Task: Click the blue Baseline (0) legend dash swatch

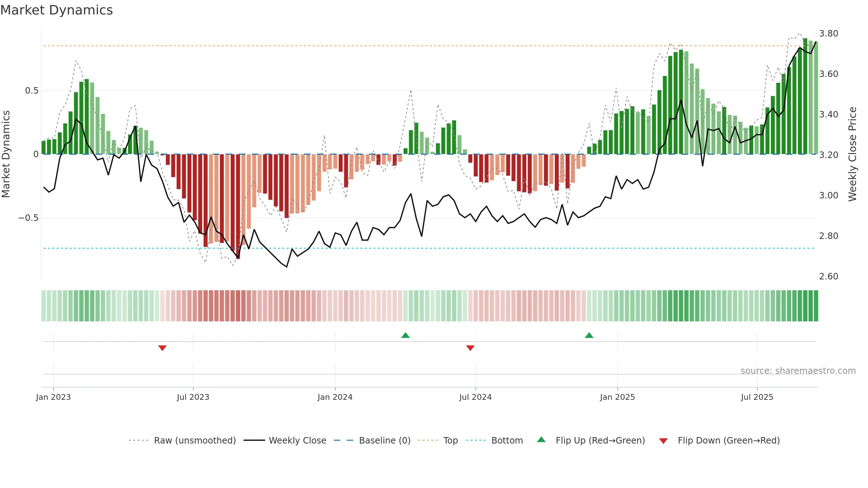Action: [344, 440]
